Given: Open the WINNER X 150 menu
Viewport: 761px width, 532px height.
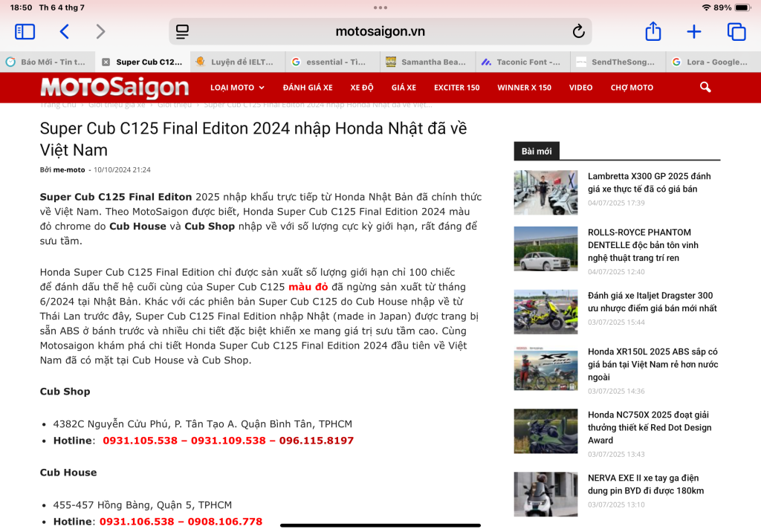Looking at the screenshot, I should 524,88.
